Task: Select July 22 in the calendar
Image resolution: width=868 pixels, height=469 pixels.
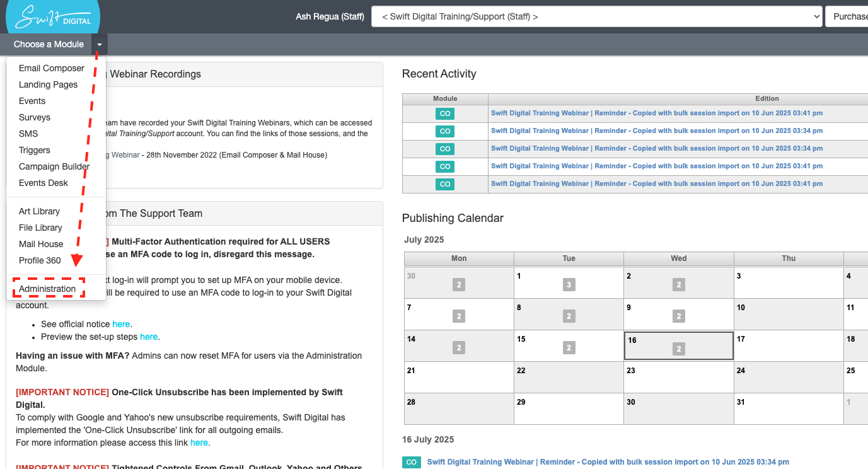Action: click(569, 377)
